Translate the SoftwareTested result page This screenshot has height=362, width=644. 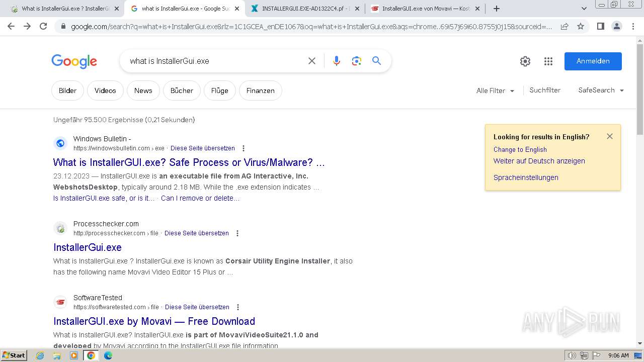[197, 307]
